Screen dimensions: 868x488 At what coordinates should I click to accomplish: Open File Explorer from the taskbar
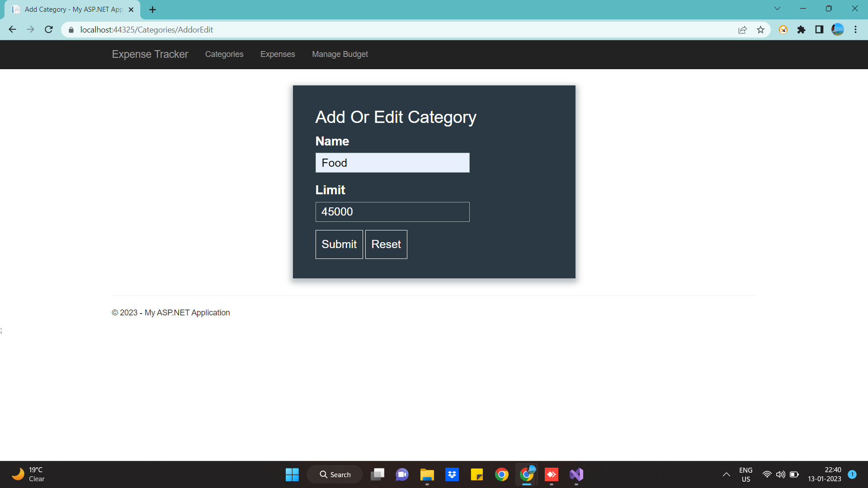click(x=427, y=474)
